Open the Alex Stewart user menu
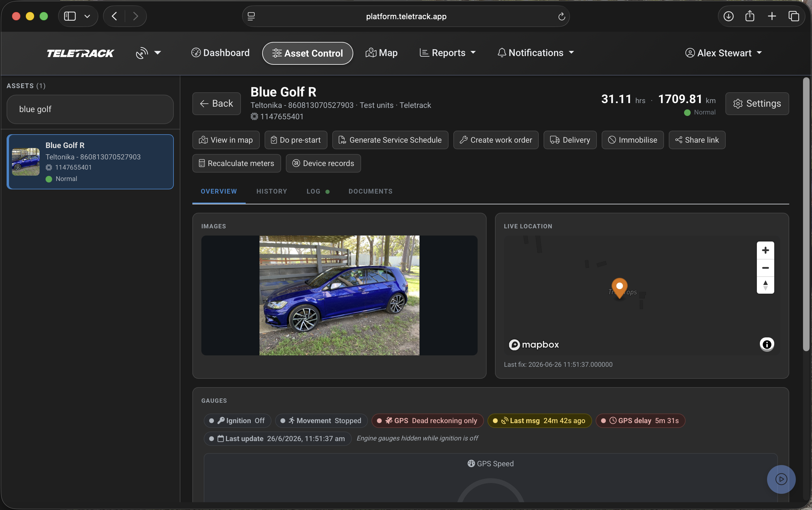The image size is (812, 510). pyautogui.click(x=723, y=53)
